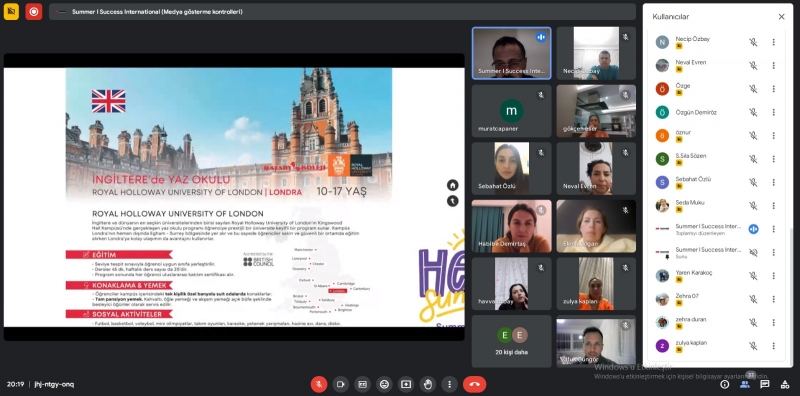800x396 pixels.
Task: Open options menu for the Sunu presentation row
Action: click(773, 253)
